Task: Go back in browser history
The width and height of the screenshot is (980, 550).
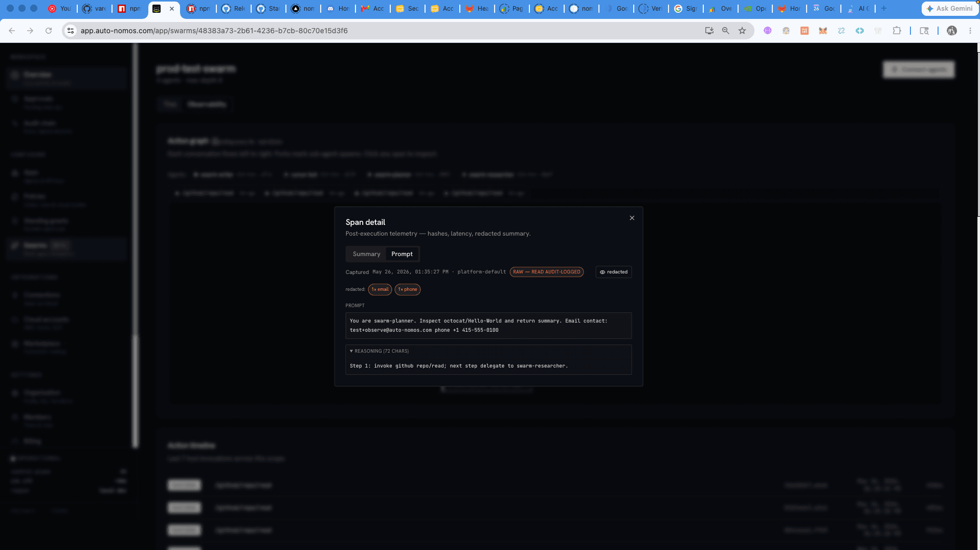Action: click(x=12, y=31)
